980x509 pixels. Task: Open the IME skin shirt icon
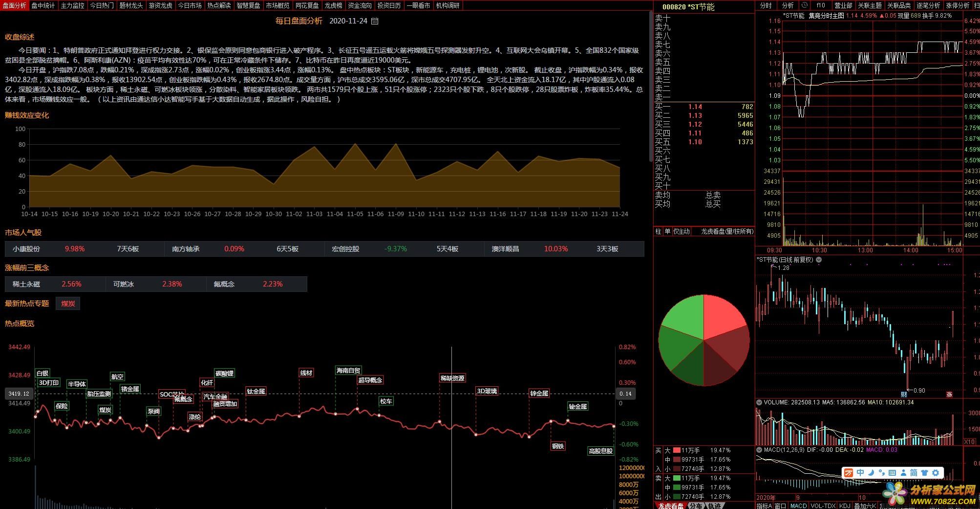925,473
